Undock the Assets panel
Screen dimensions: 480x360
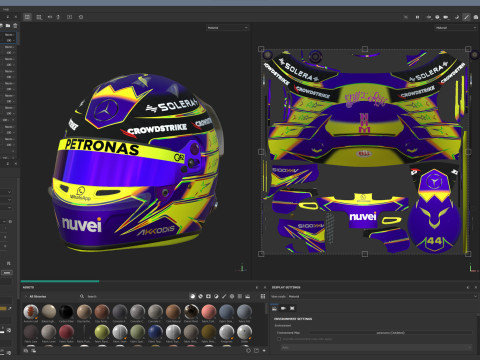257,287
